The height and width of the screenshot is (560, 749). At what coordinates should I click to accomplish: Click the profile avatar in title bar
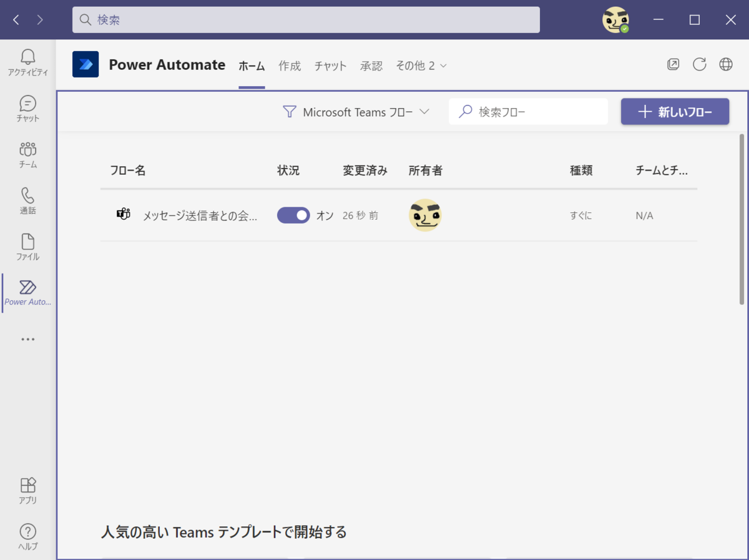(x=615, y=20)
